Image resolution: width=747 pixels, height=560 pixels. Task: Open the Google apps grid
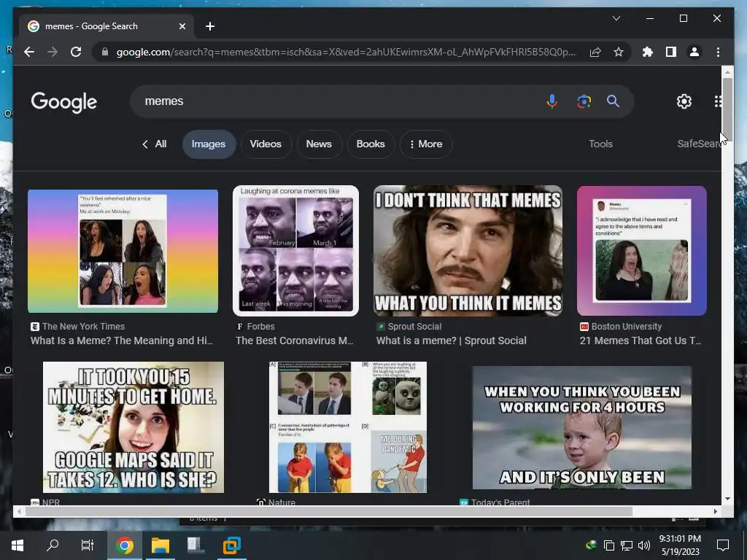pyautogui.click(x=718, y=101)
